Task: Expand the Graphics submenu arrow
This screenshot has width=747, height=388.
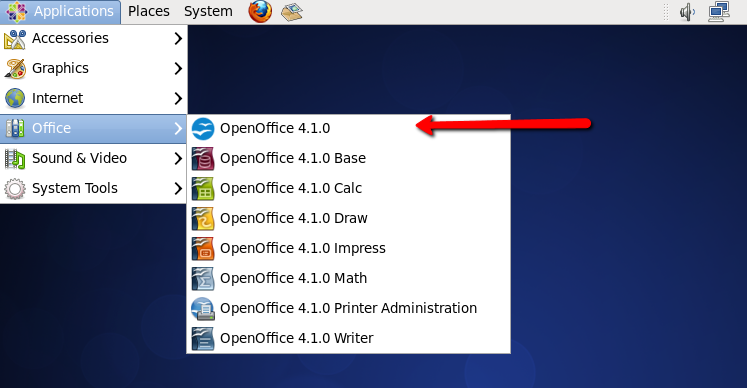Action: coord(178,69)
